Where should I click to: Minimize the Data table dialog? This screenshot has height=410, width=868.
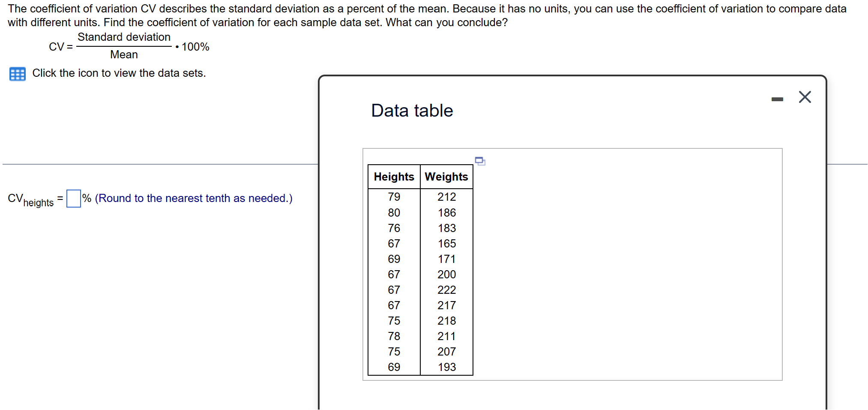pyautogui.click(x=778, y=98)
